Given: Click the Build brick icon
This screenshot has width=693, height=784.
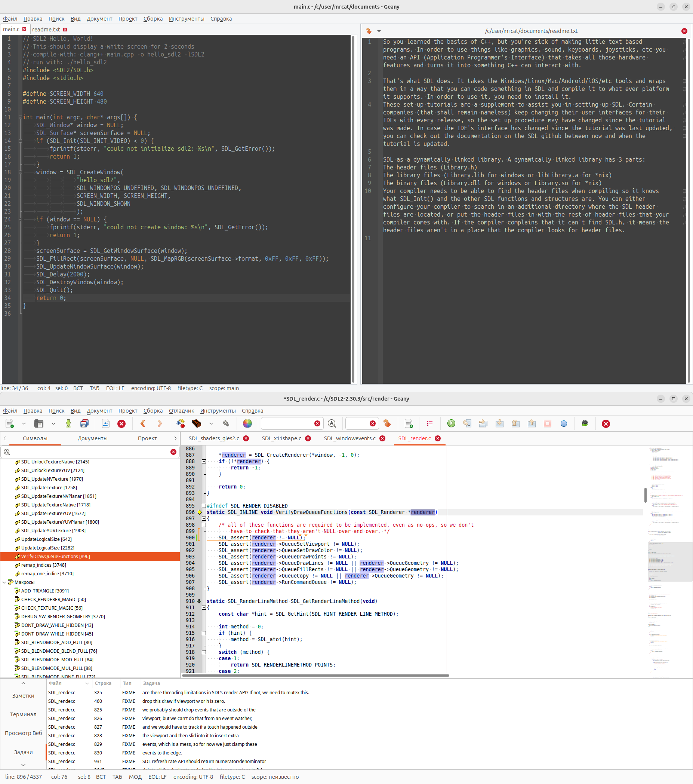Looking at the screenshot, I should click(197, 423).
